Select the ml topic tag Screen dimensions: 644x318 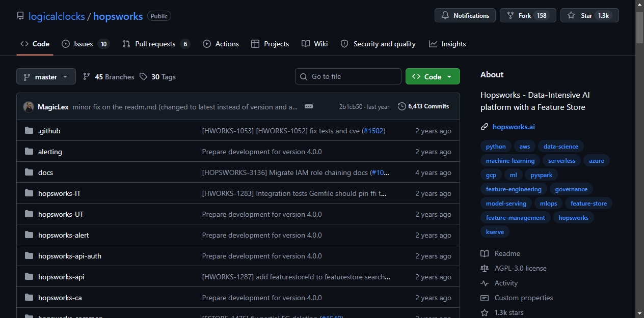click(514, 175)
